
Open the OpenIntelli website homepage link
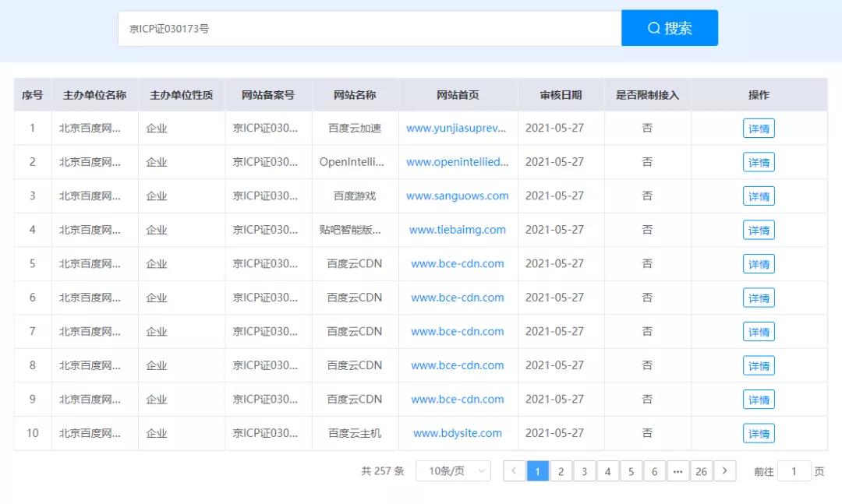click(x=458, y=162)
